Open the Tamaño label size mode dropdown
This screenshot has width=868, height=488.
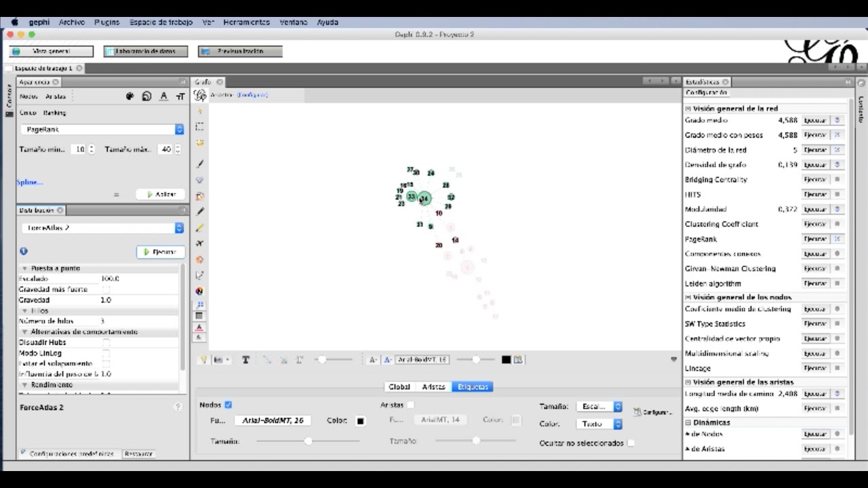(x=599, y=407)
